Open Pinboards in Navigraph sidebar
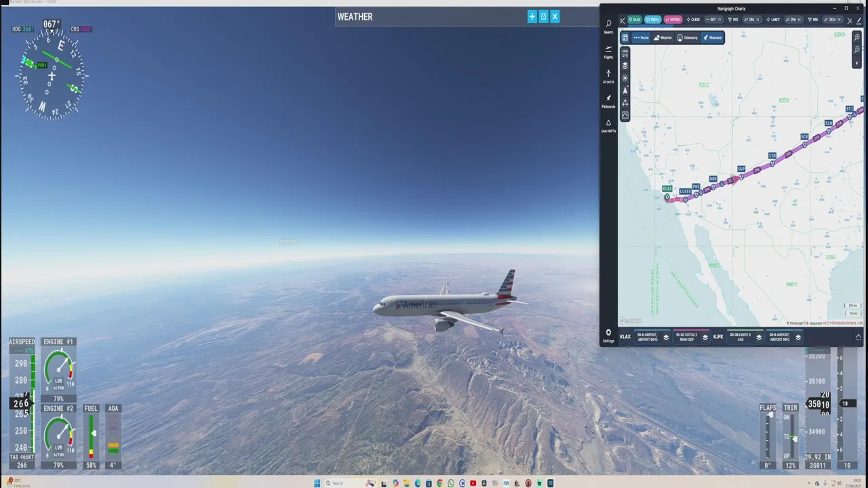 click(x=608, y=101)
